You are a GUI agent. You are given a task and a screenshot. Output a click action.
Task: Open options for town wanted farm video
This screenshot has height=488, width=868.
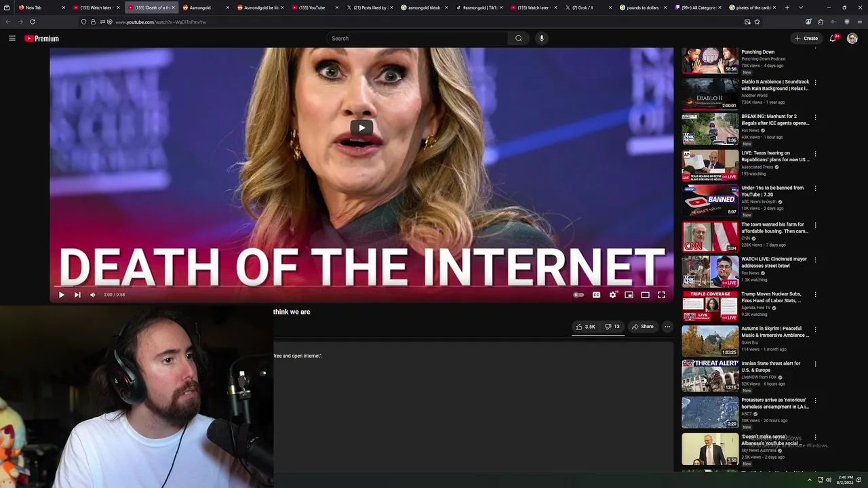pos(815,225)
